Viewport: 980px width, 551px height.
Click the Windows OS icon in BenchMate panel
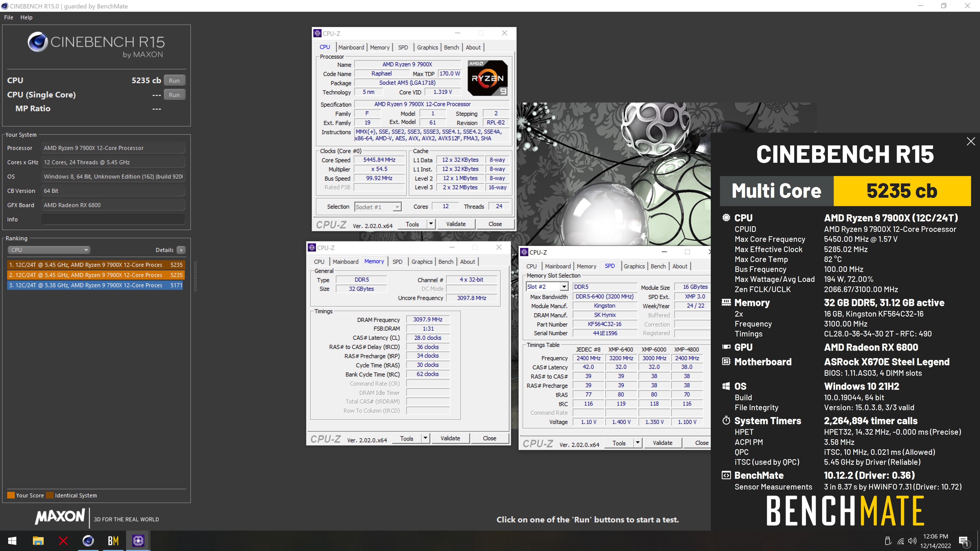[x=726, y=386]
